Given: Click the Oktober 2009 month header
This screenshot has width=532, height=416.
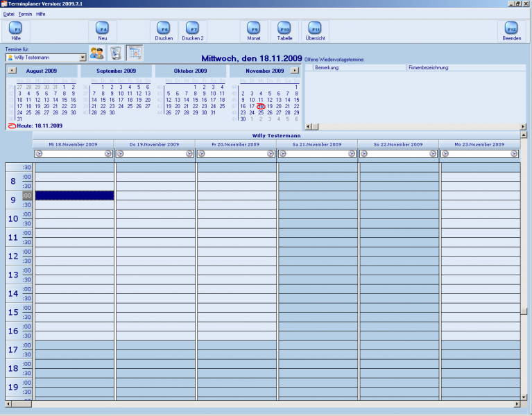Looking at the screenshot, I should (190, 71).
